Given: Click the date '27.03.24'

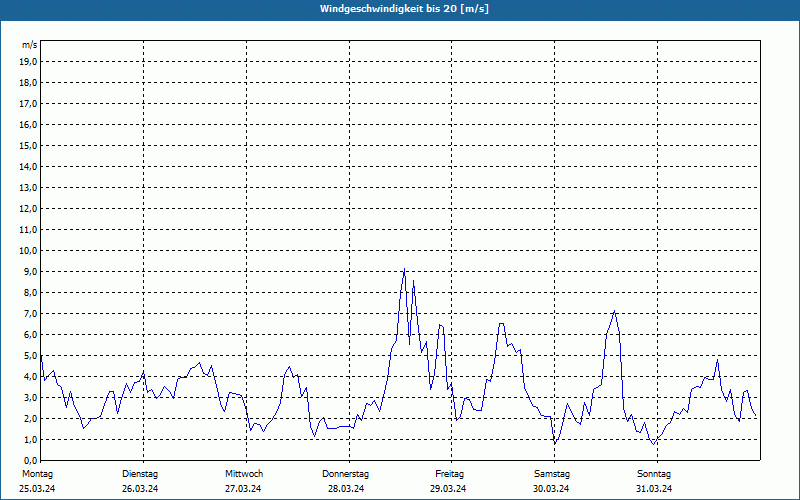Looking at the screenshot, I should tap(243, 489).
